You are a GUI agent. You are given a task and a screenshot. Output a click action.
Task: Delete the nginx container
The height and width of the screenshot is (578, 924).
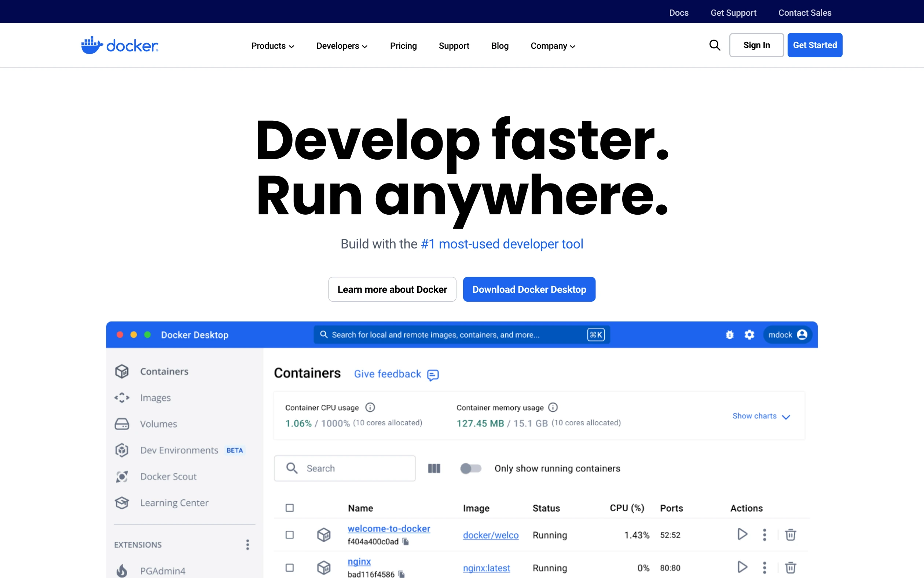(791, 567)
